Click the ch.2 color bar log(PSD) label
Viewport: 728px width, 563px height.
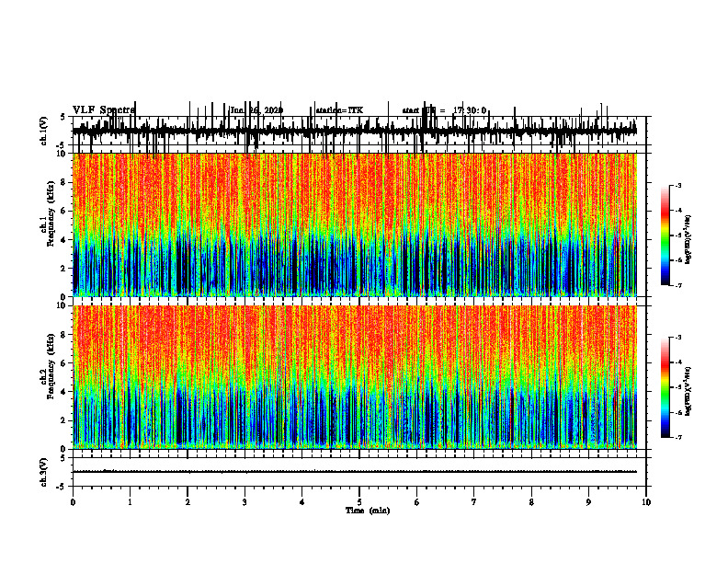tap(688, 391)
